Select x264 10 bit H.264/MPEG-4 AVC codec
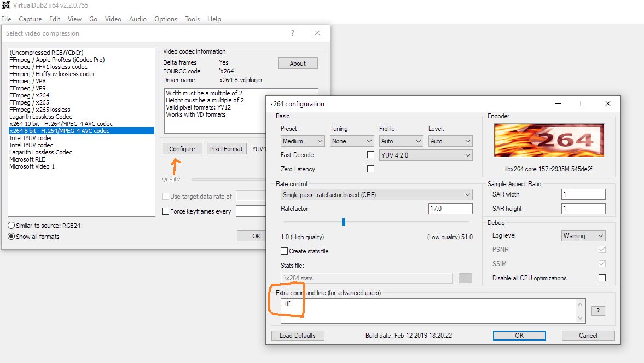 point(61,124)
